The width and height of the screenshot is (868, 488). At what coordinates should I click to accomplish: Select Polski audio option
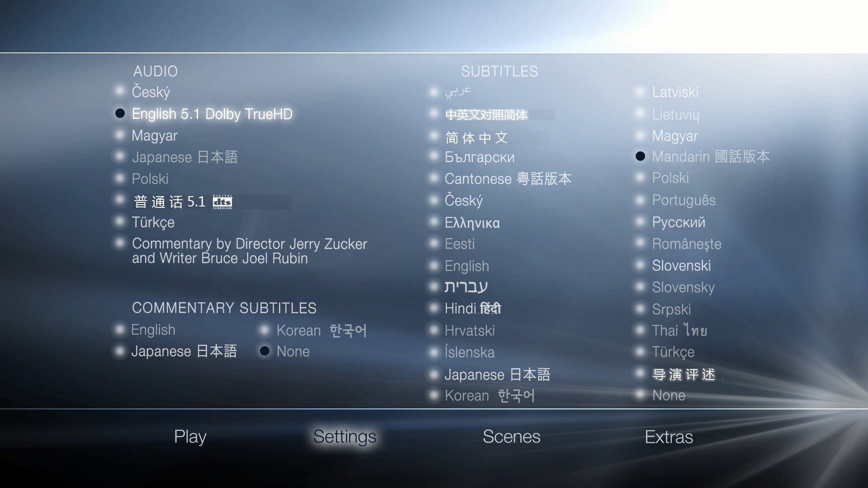pos(151,179)
